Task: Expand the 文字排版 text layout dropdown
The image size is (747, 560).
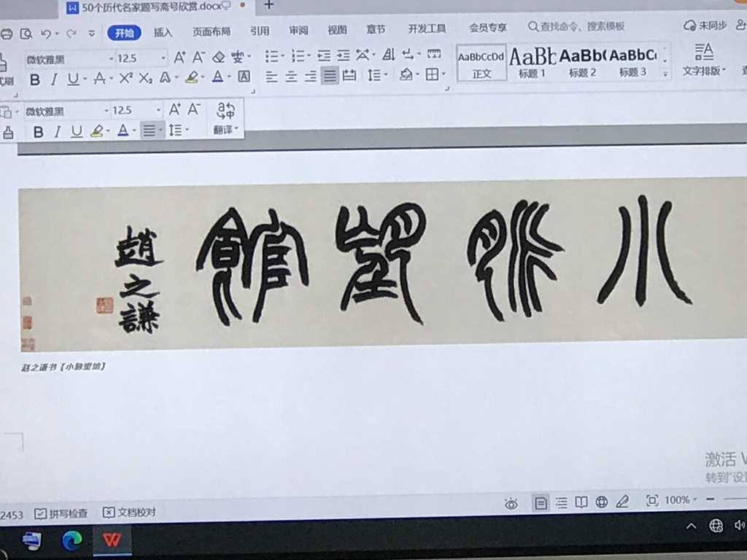Action: click(704, 71)
